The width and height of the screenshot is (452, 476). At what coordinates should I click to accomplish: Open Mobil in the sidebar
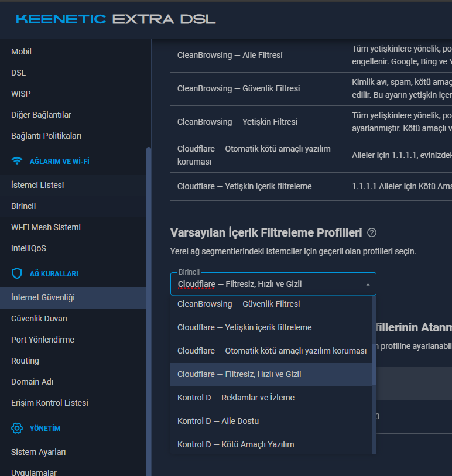click(x=73, y=52)
